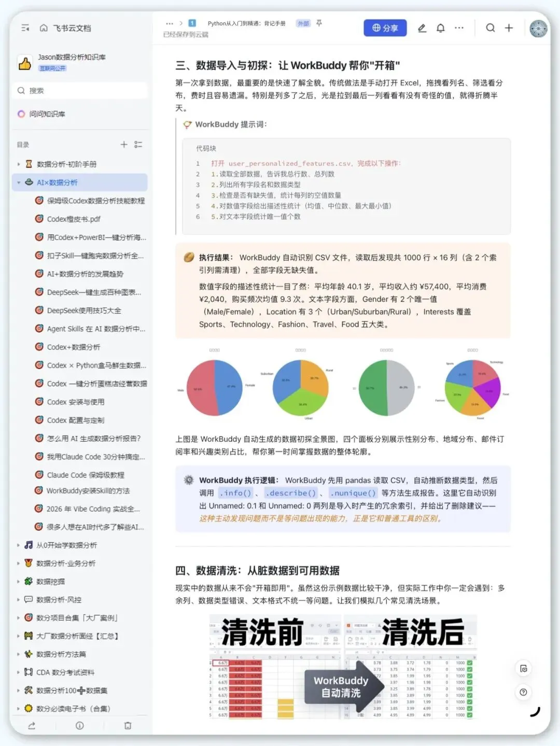Screen dimensions: 560x746
Task: Click the heading 三、数据导入与初探
Action: tap(288, 65)
